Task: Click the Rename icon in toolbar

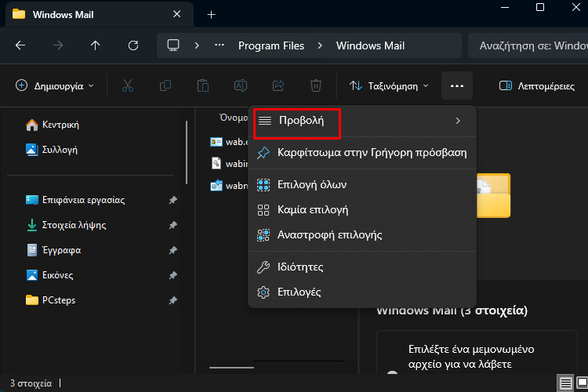Action: pos(241,86)
